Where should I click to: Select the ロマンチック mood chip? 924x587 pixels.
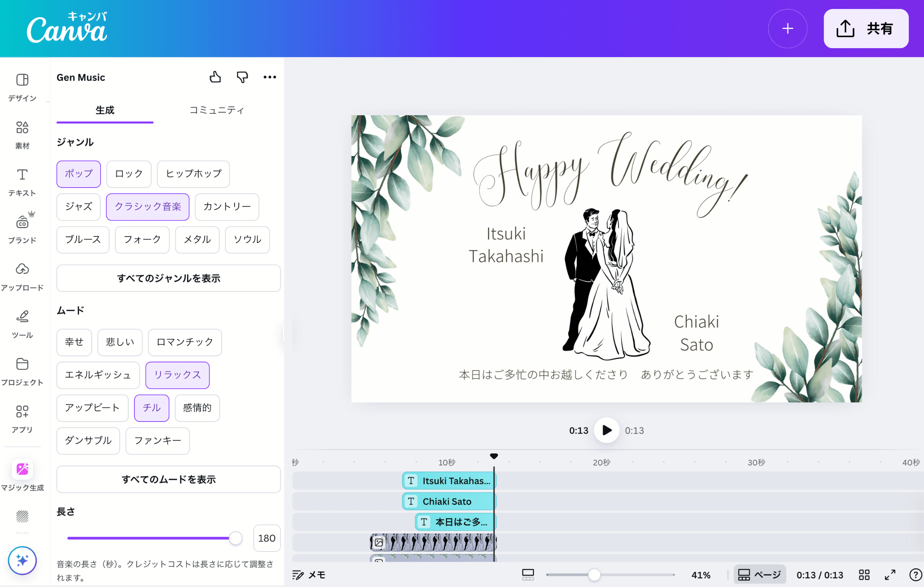pos(185,342)
